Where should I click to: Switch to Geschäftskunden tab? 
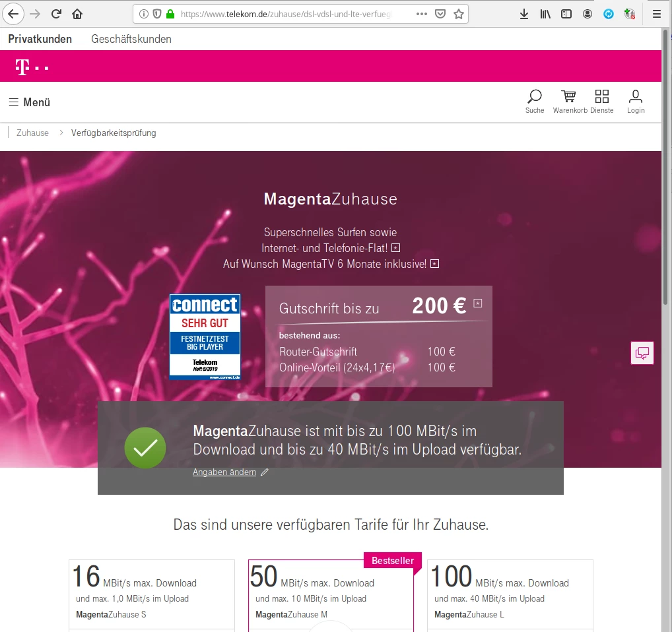click(131, 39)
